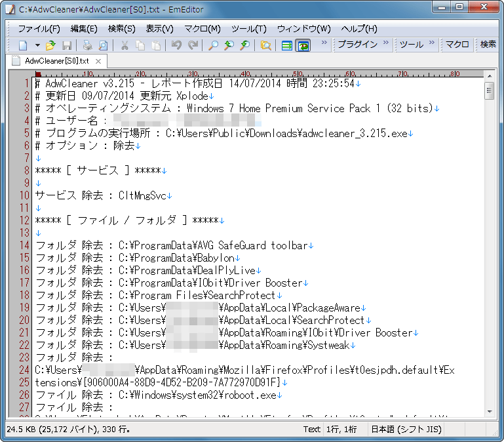Minimize the EmEditor window
Screen dimensions: 504x442
(x=442, y=7)
